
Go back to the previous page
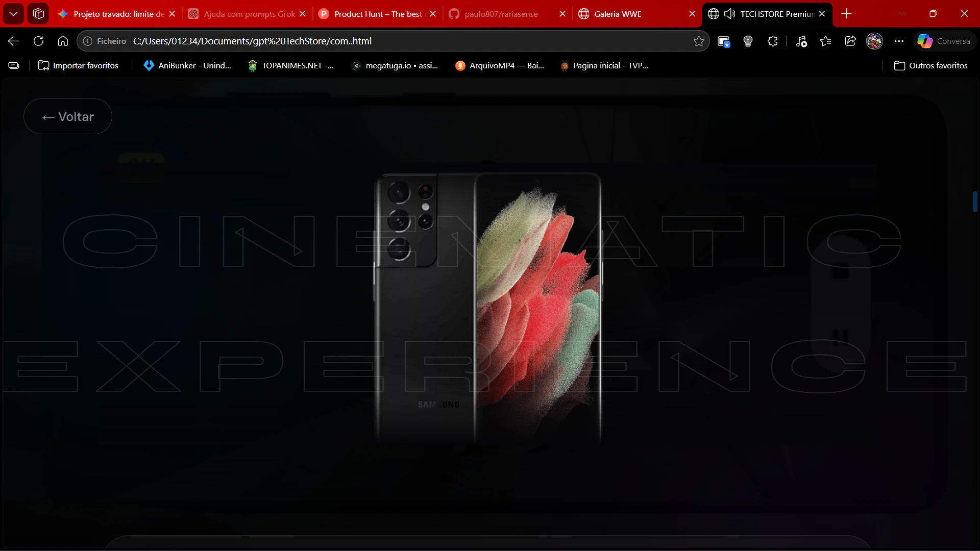pyautogui.click(x=14, y=41)
